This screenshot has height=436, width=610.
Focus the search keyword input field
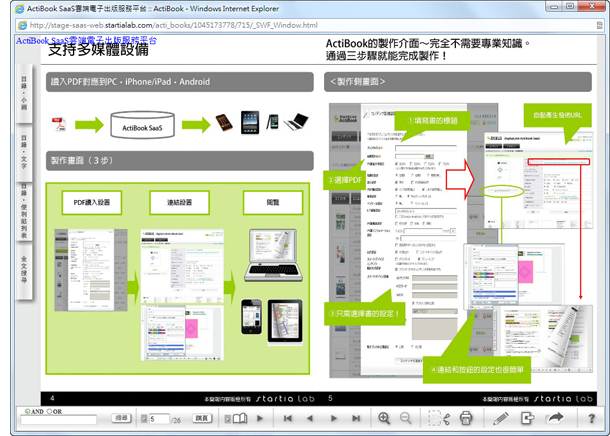[59, 420]
